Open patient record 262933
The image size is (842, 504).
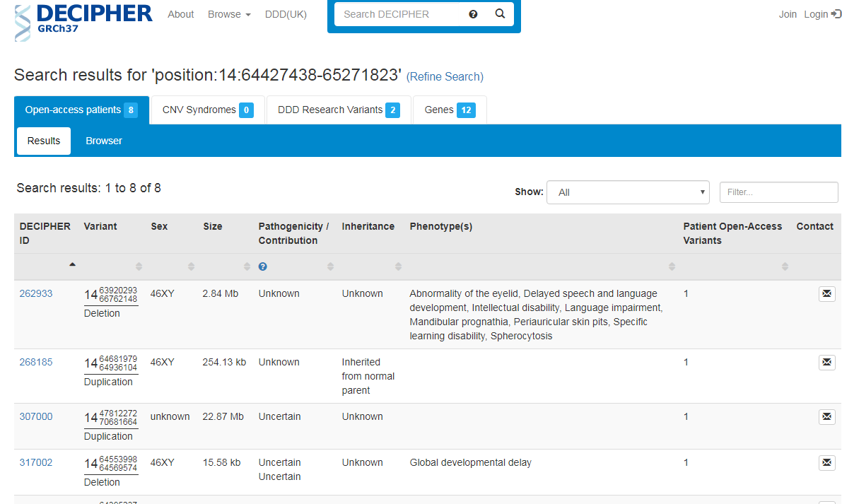pos(36,293)
